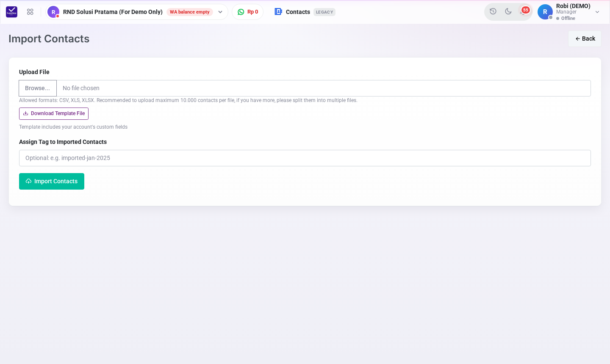Click the Import Contacts button
Screen dimensions: 610x364
point(52,181)
